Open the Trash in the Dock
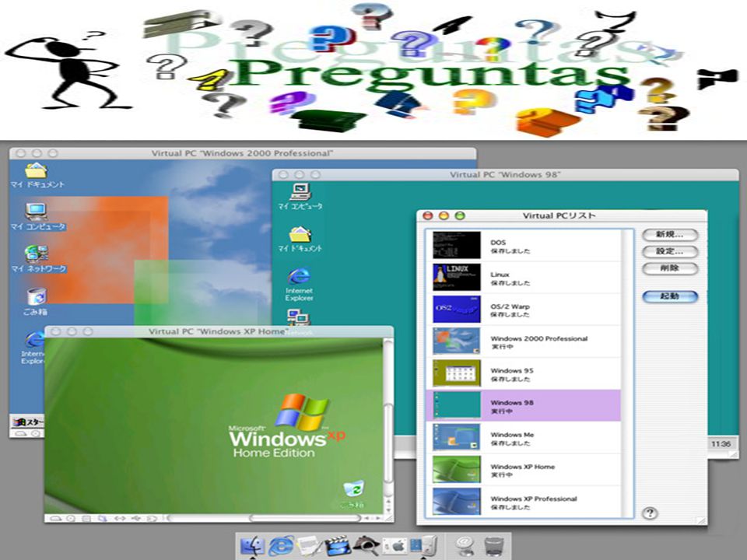The image size is (747, 560). pyautogui.click(x=494, y=545)
